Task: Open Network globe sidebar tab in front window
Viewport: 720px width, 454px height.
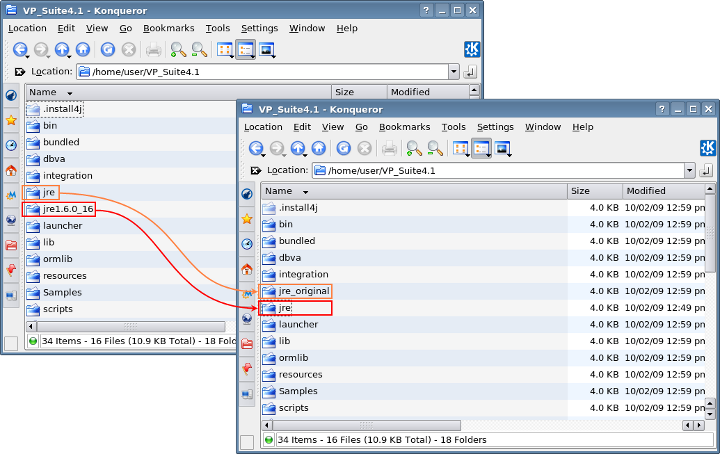Action: coord(247,319)
